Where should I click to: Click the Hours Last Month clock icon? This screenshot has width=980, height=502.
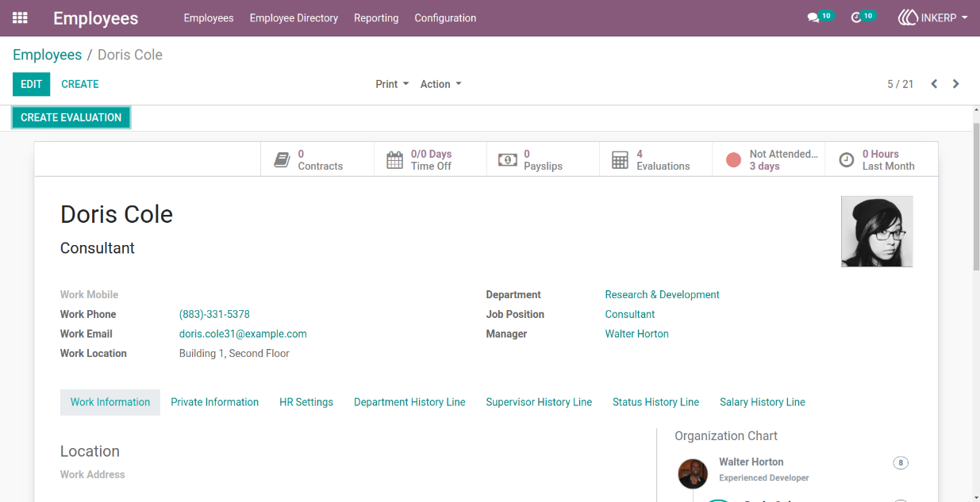click(847, 160)
